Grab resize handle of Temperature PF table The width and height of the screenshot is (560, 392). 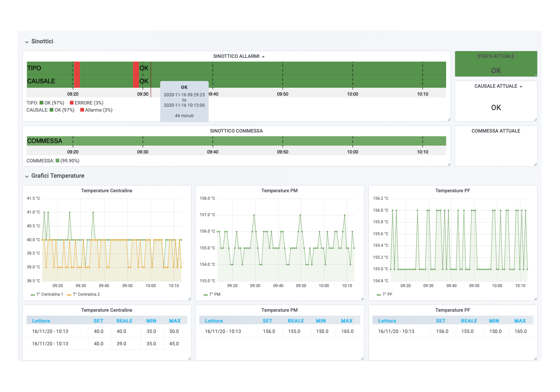coord(535,358)
